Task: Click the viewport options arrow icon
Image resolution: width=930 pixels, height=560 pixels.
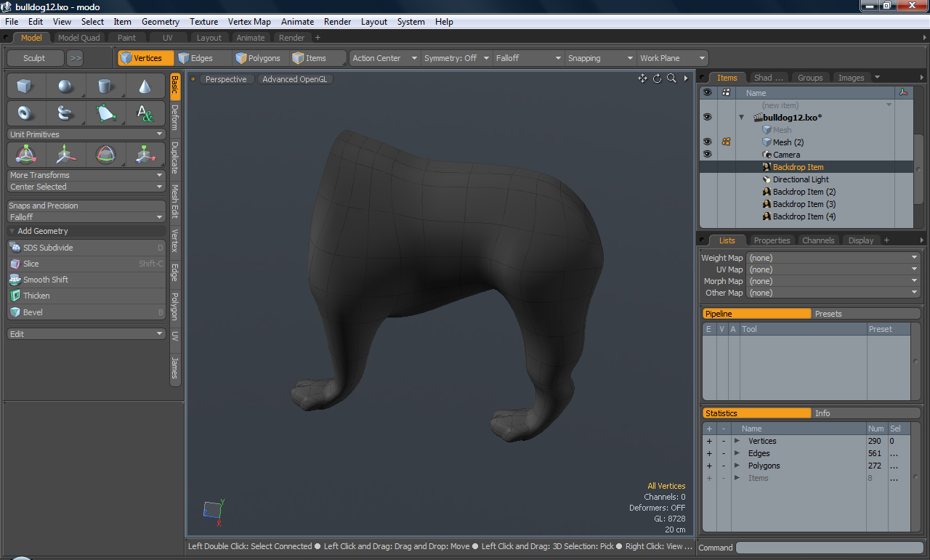Action: click(686, 78)
